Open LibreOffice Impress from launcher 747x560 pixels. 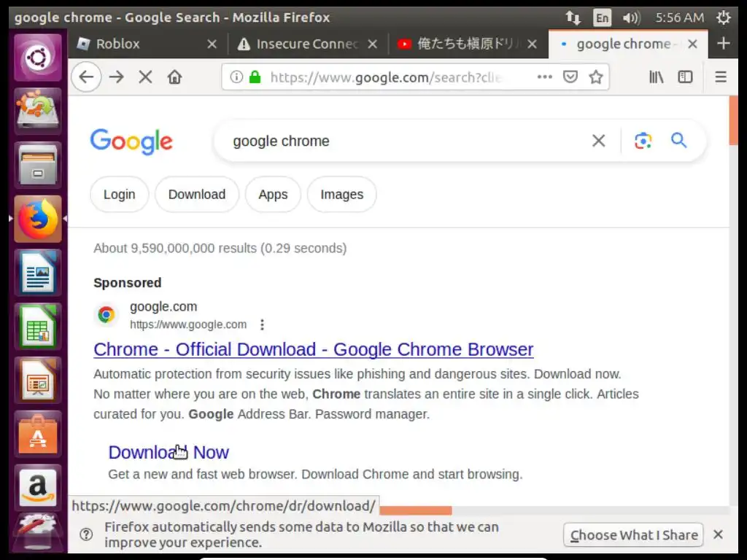tap(38, 381)
